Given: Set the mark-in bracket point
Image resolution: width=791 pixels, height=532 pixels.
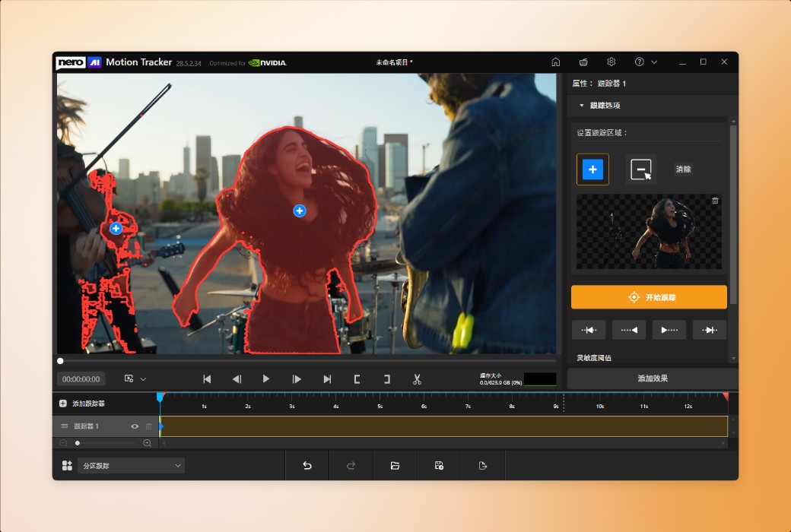Looking at the screenshot, I should pyautogui.click(x=357, y=378).
